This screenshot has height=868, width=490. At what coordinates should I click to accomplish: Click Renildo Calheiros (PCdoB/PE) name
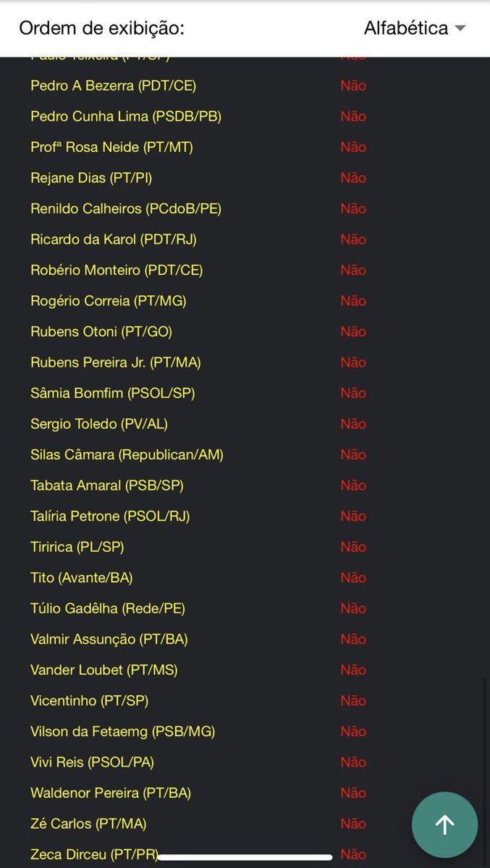(x=126, y=208)
